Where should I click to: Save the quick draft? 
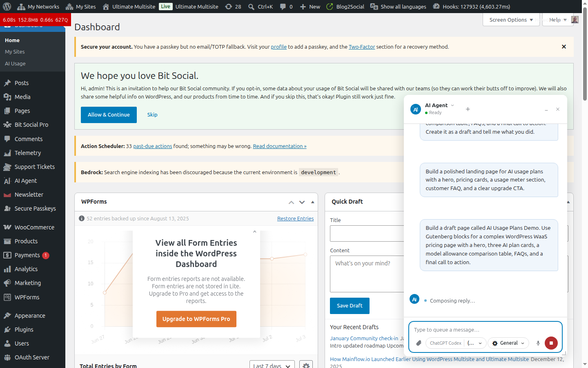point(350,306)
